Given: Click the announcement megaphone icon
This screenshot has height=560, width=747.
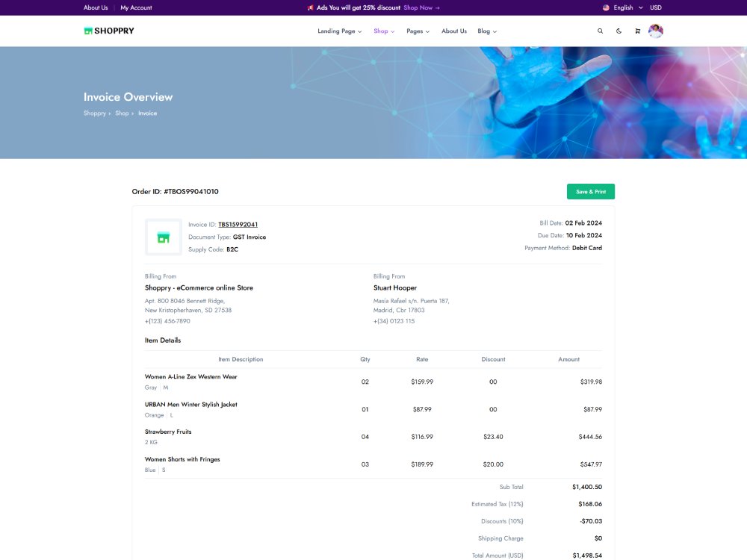Looking at the screenshot, I should [309, 7].
